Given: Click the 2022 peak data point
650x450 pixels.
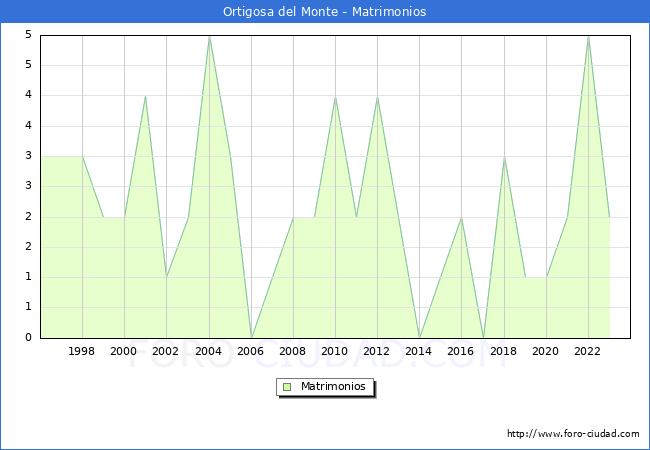Looking at the screenshot, I should pos(588,36).
